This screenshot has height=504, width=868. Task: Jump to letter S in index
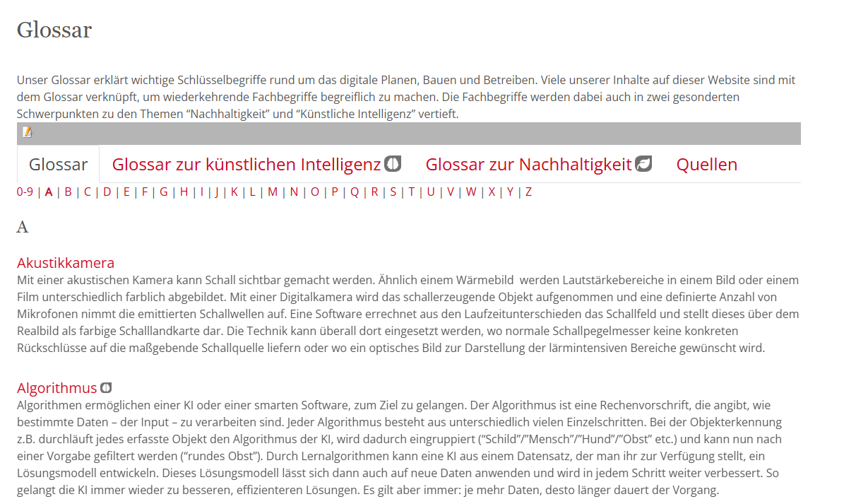[x=393, y=192]
